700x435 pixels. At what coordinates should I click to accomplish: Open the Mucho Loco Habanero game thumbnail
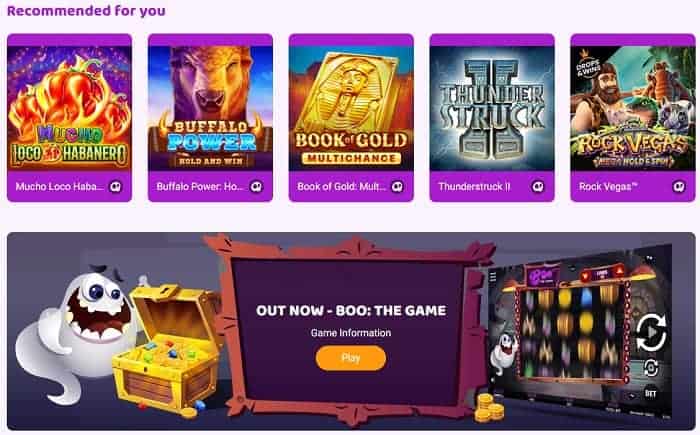point(70,108)
